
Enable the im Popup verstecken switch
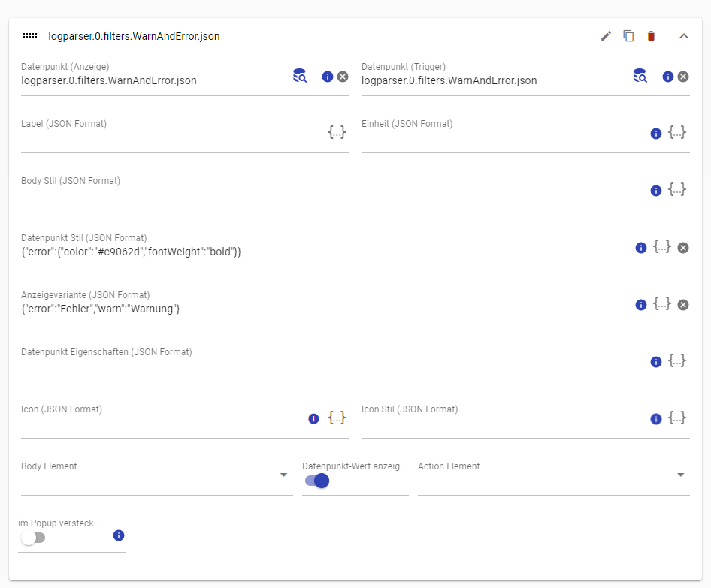coord(32,538)
